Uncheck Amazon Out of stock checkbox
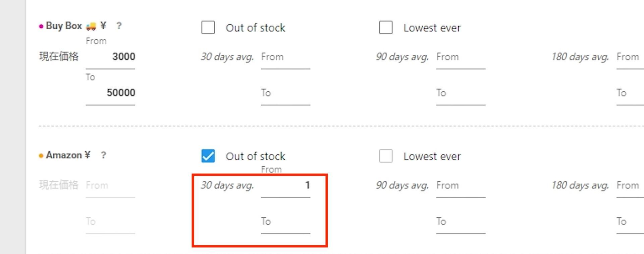The width and height of the screenshot is (644, 254). pyautogui.click(x=208, y=156)
